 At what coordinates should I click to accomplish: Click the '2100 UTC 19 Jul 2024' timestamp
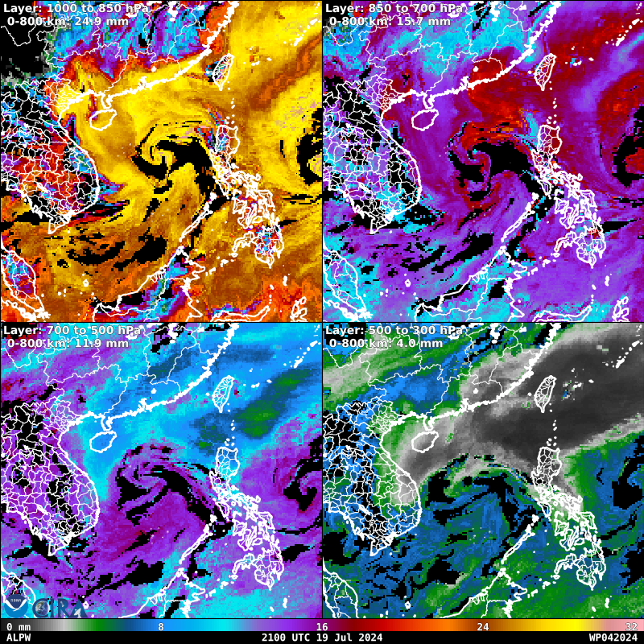click(x=322, y=637)
